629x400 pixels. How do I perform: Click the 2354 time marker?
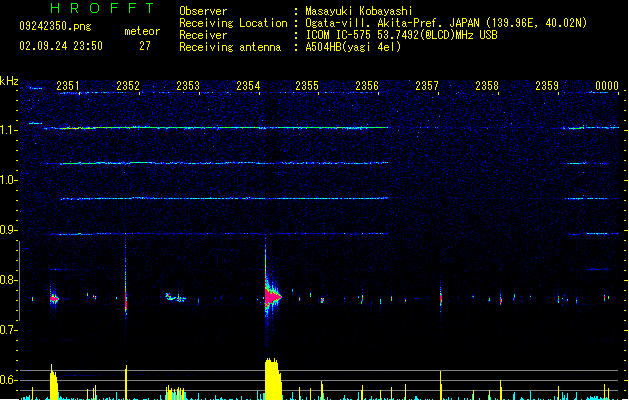[248, 86]
